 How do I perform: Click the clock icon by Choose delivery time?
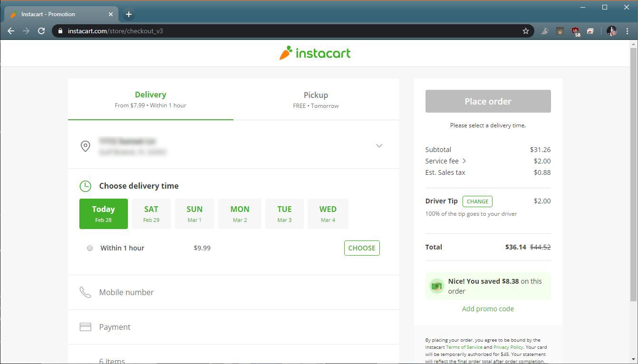pos(85,186)
